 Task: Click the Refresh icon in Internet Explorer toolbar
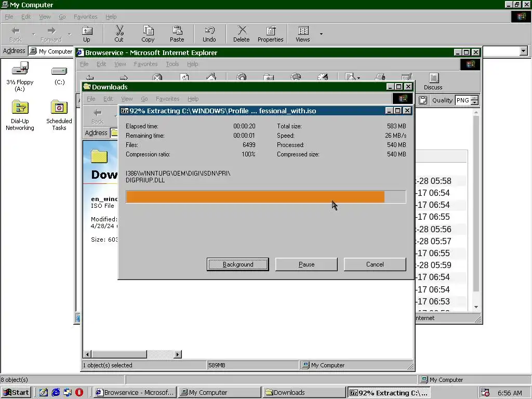pyautogui.click(x=184, y=77)
